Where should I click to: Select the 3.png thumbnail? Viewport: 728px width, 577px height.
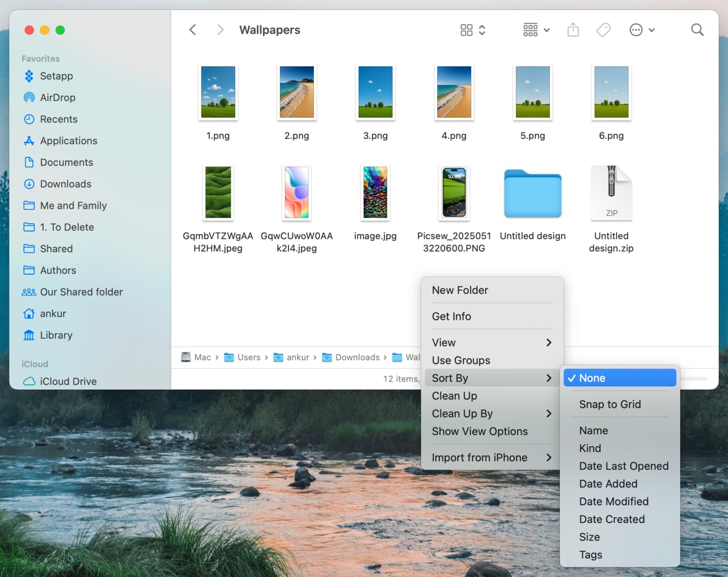click(375, 92)
